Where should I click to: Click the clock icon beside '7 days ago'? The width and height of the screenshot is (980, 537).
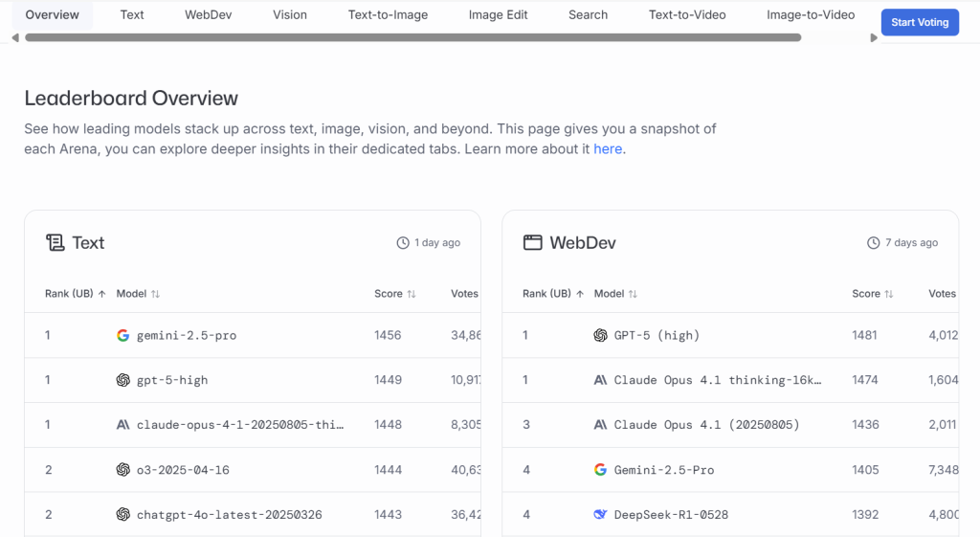(874, 242)
